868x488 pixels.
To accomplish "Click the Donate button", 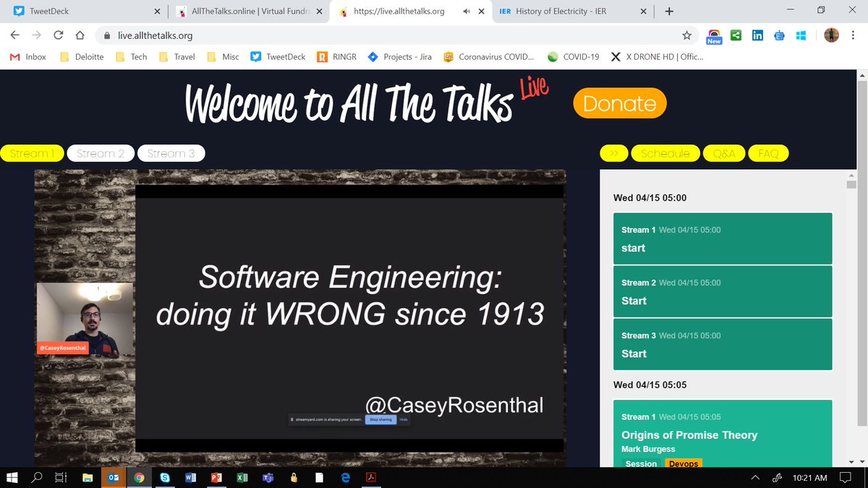I will tap(619, 103).
